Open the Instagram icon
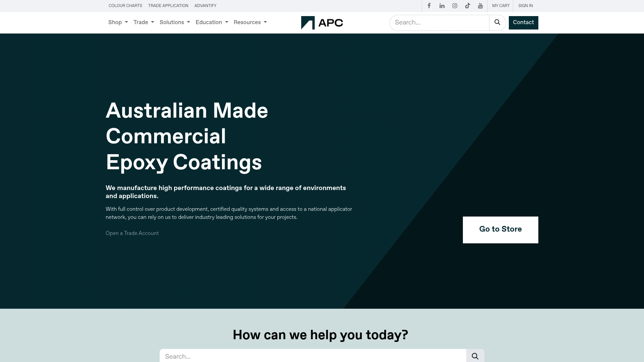Image resolution: width=644 pixels, height=362 pixels. point(454,6)
